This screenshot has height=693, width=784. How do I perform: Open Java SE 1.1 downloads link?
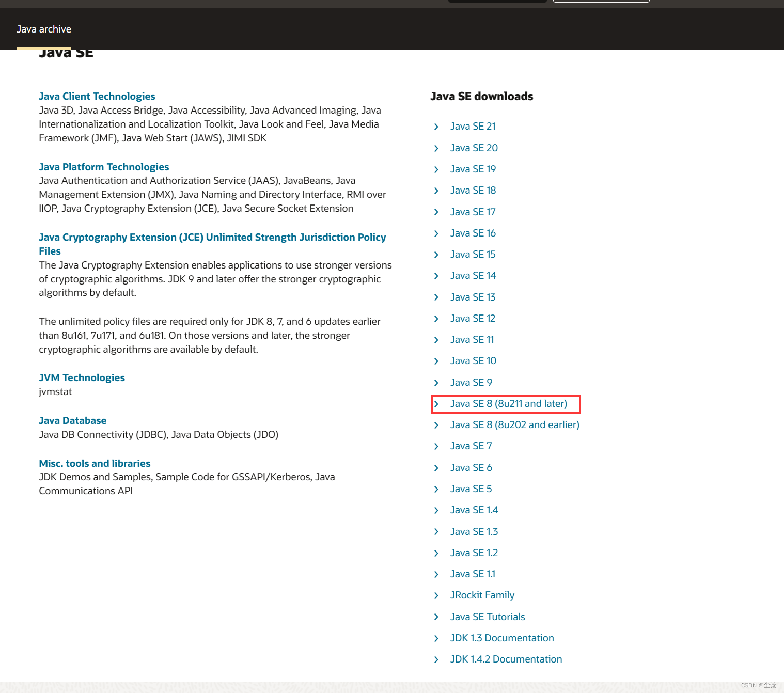(x=473, y=574)
